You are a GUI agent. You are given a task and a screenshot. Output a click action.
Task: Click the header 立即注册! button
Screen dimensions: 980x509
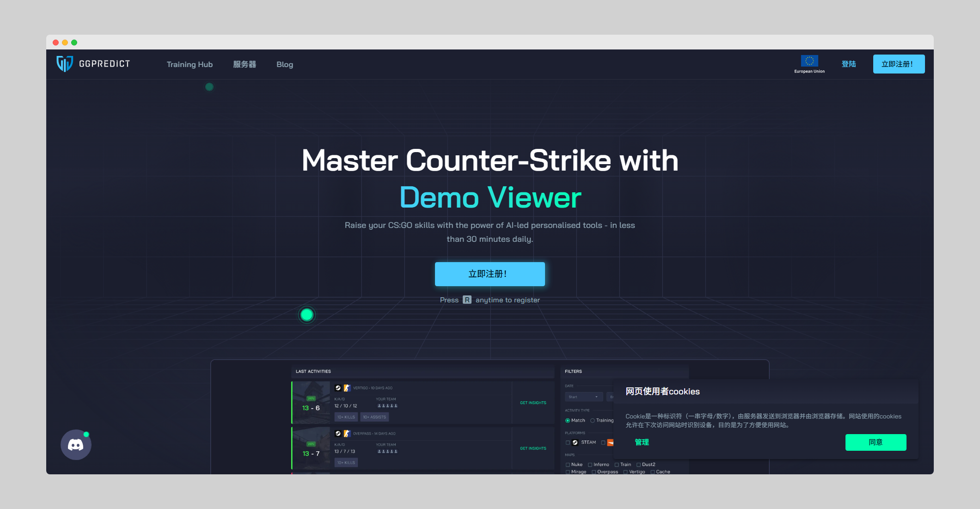coord(899,64)
